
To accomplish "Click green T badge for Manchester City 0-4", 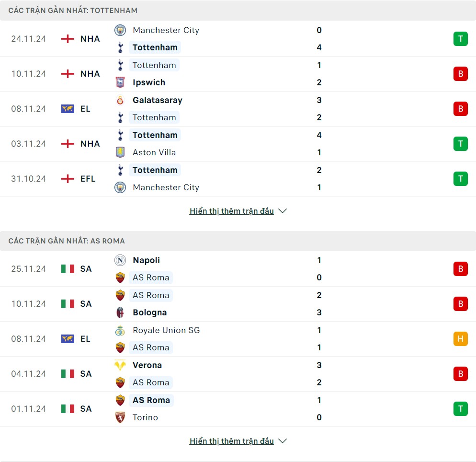I will (x=460, y=39).
